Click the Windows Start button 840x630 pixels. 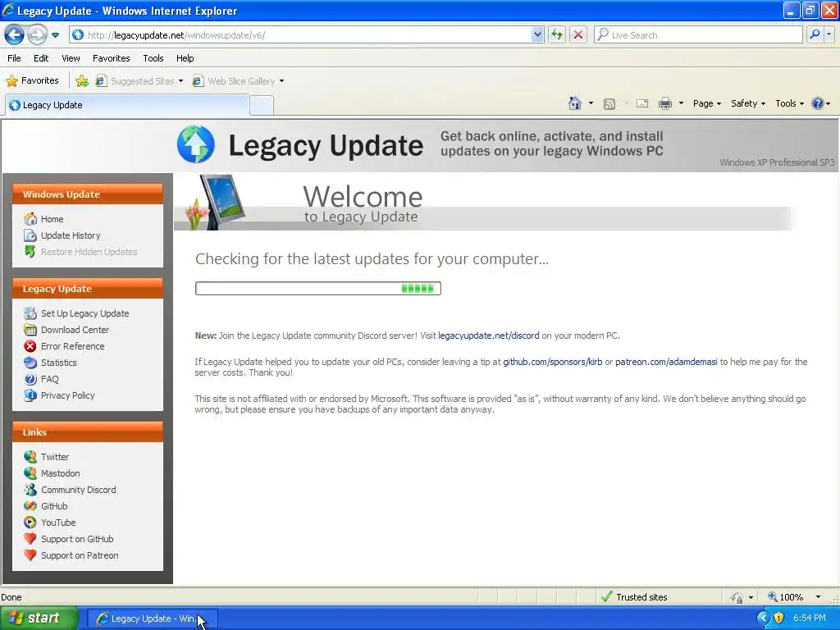39,619
